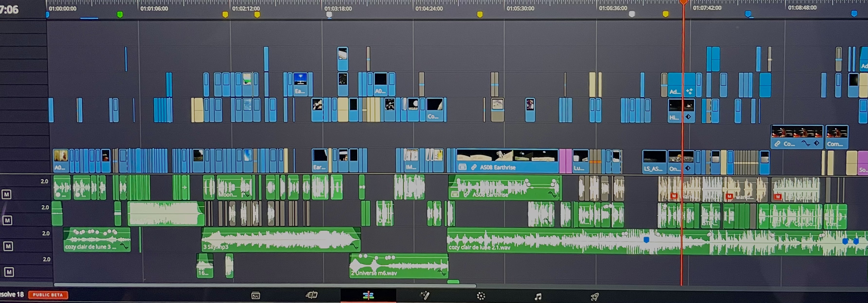This screenshot has height=303, width=868.
Task: Select yellow marker right of 01:02:12:00
Action: click(x=257, y=15)
